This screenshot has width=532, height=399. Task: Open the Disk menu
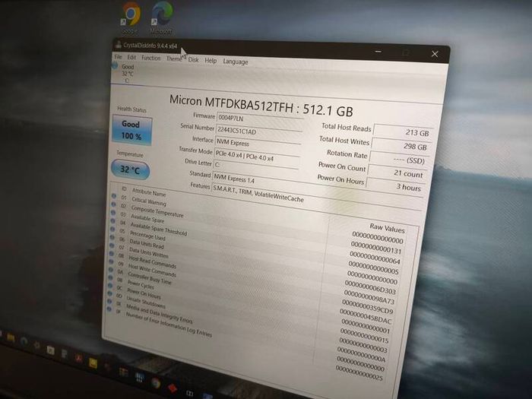193,60
